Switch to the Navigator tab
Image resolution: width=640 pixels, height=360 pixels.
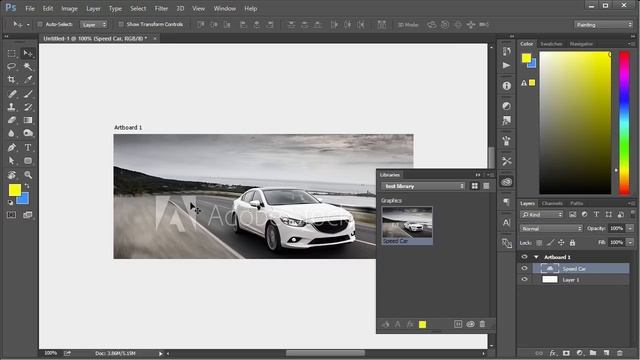tap(581, 44)
